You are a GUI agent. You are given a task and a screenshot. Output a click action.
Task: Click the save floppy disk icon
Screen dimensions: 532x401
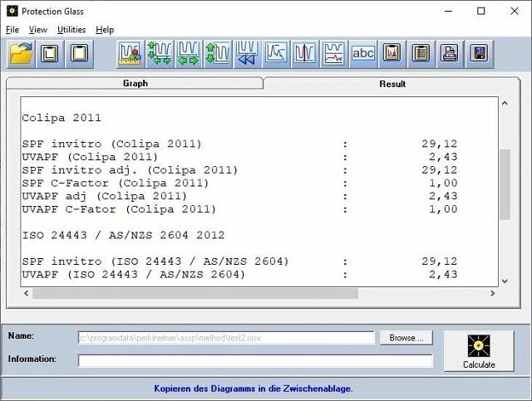coord(479,54)
